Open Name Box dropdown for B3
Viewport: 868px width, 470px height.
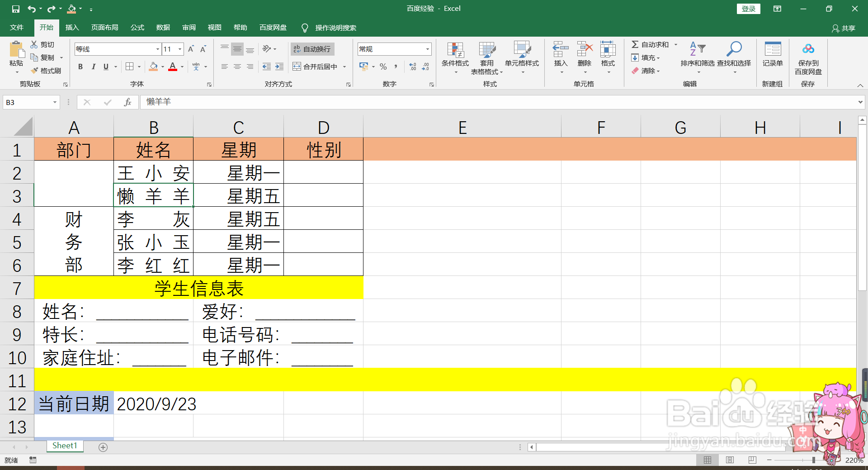pos(55,102)
